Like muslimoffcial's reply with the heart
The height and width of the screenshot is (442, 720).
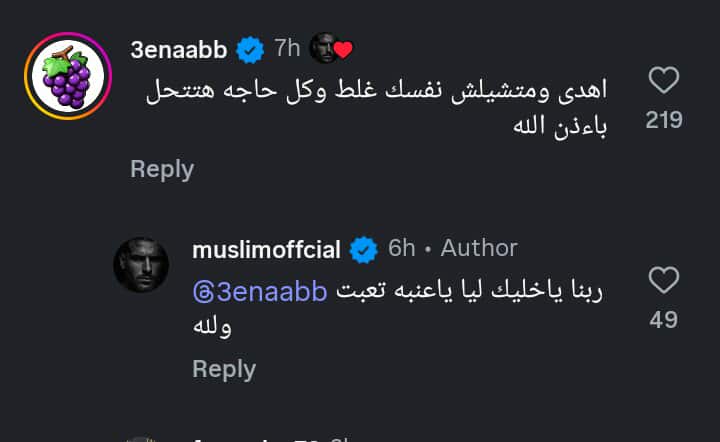(x=663, y=280)
